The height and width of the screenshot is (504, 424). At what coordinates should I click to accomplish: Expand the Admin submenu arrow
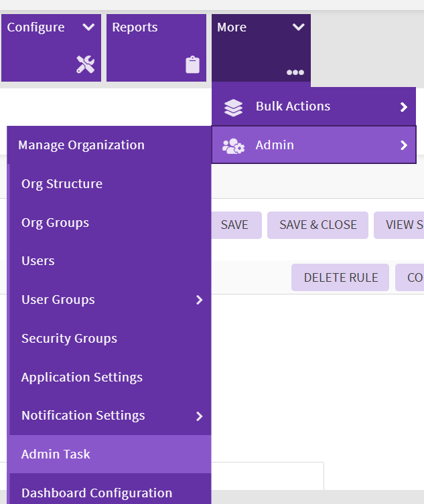coord(403,145)
